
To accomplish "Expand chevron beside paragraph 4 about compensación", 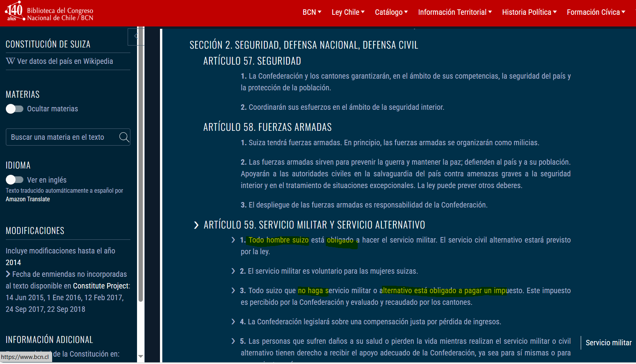I will 233,322.
